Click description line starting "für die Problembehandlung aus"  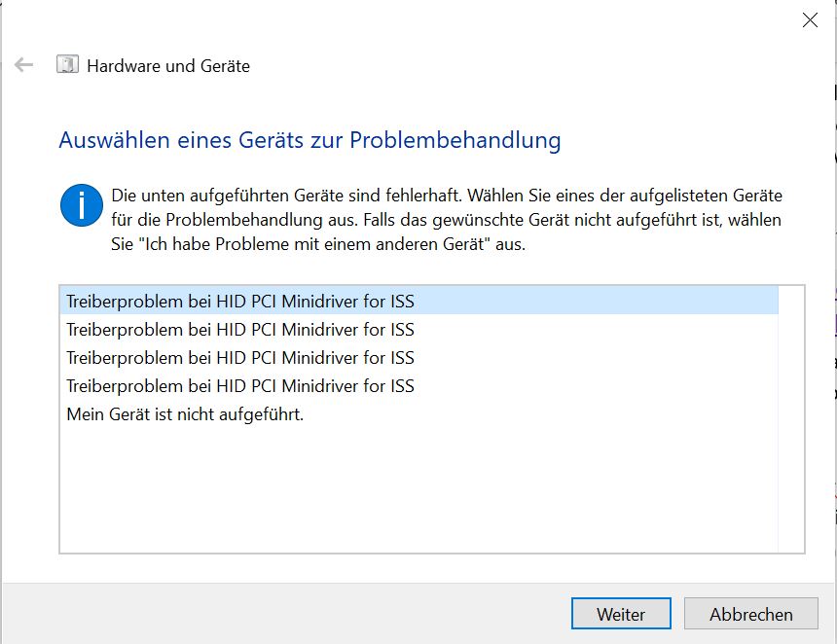click(447, 220)
